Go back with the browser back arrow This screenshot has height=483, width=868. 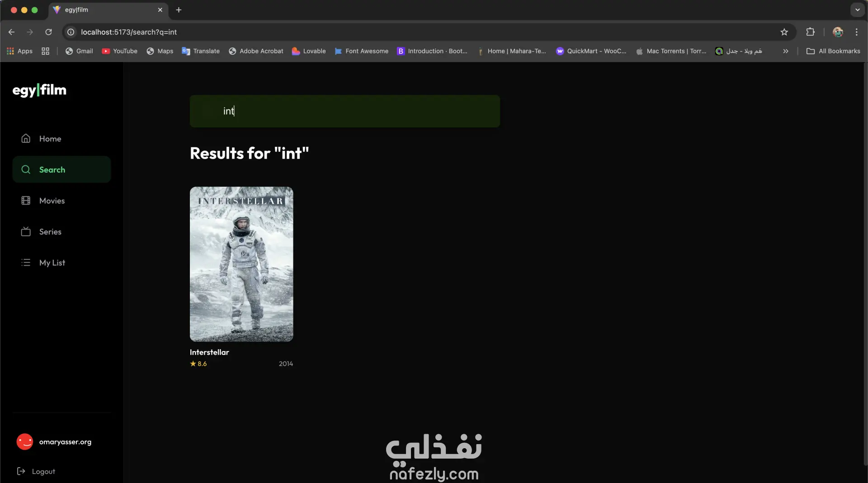click(12, 32)
